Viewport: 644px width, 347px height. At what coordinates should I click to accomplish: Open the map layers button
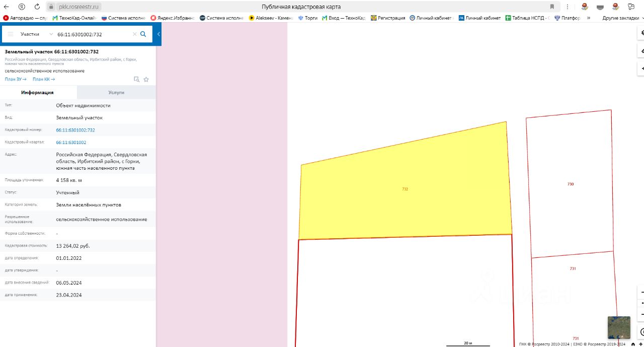[640, 33]
